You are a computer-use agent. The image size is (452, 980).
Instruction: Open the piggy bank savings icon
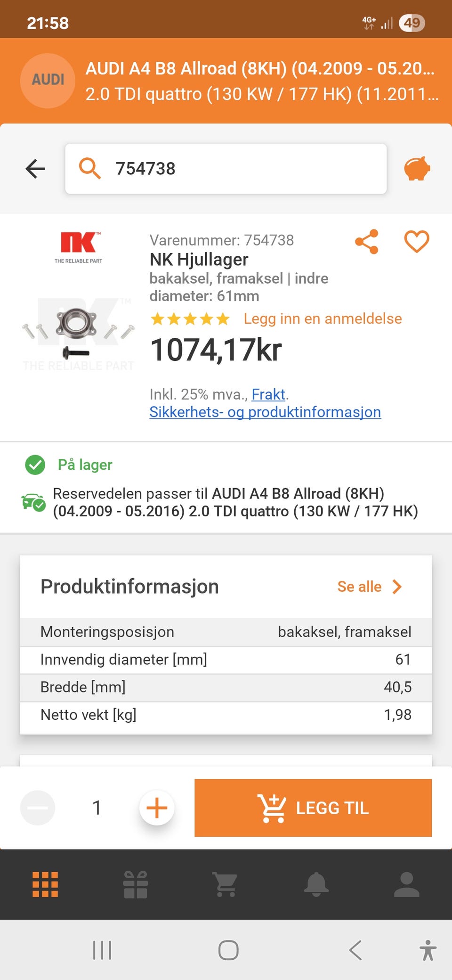(x=417, y=168)
